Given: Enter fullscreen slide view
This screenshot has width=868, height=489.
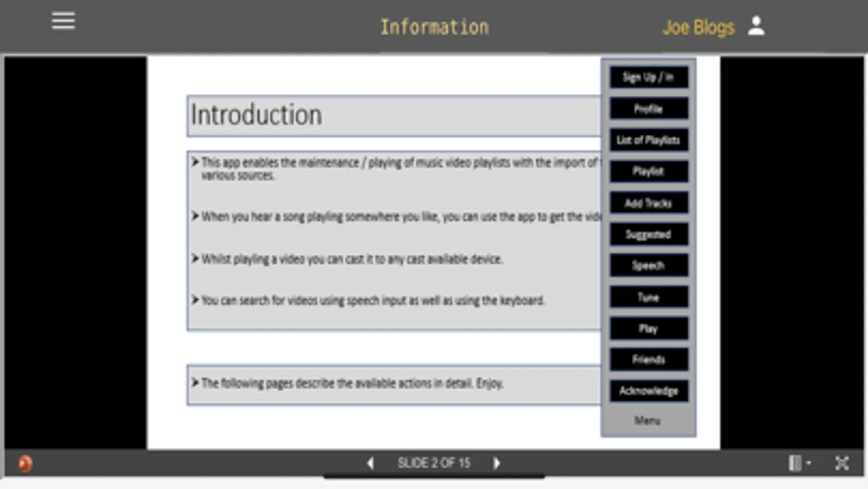Looking at the screenshot, I should point(842,463).
